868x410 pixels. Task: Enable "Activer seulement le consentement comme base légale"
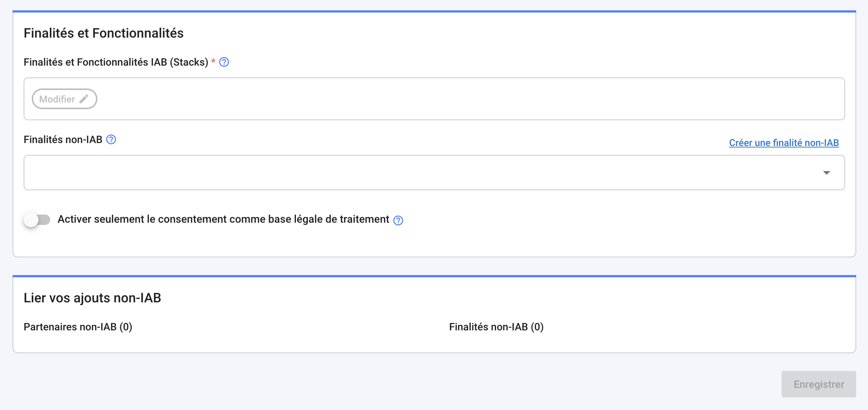point(37,219)
